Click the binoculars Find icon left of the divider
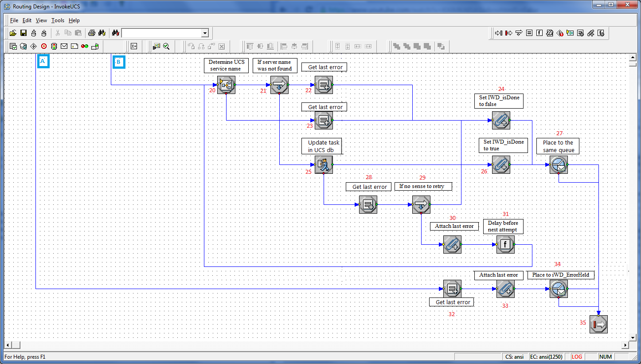Image resolution: width=641 pixels, height=364 pixels. (102, 33)
